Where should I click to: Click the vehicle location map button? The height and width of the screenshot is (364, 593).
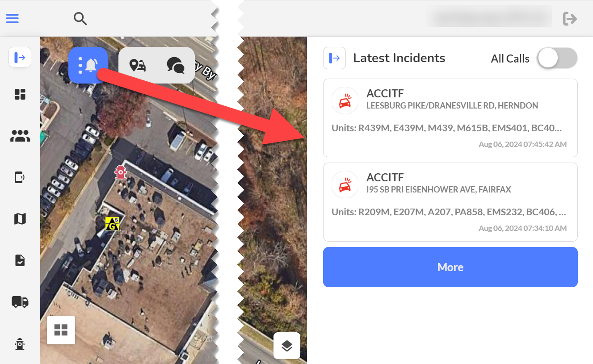click(138, 65)
